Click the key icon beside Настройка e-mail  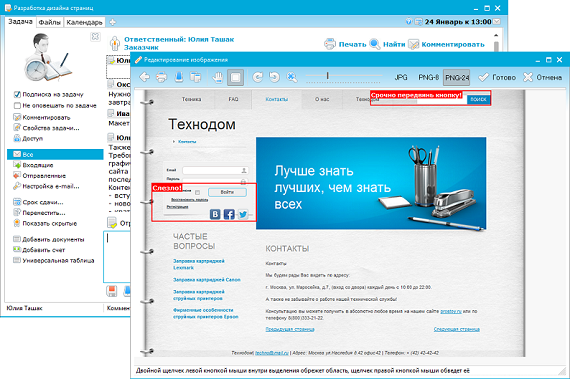(x=17, y=186)
